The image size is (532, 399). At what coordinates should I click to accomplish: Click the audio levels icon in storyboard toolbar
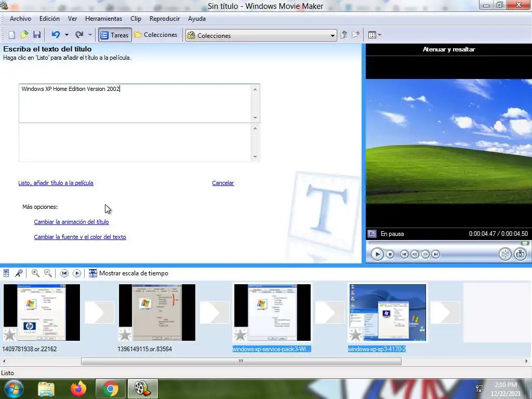pyautogui.click(x=6, y=273)
